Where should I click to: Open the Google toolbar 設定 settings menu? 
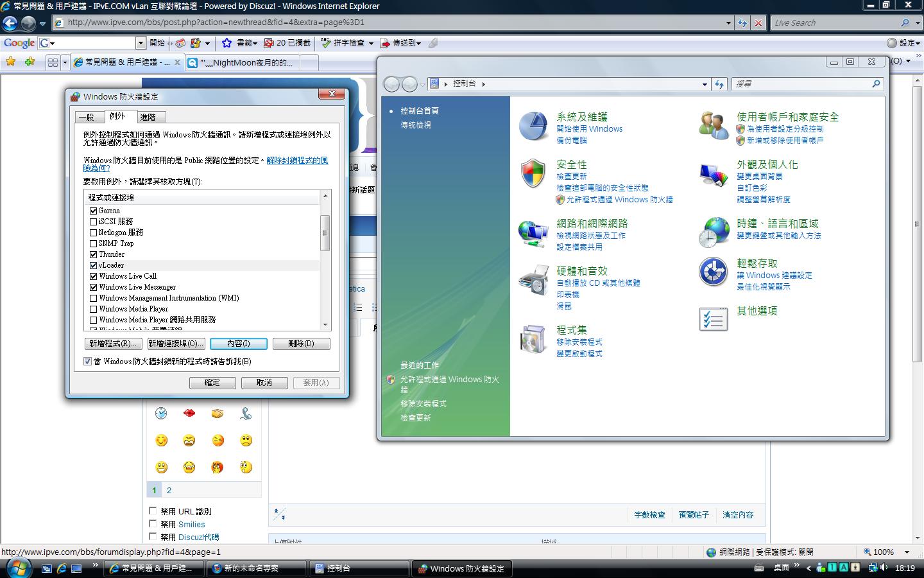tap(904, 43)
